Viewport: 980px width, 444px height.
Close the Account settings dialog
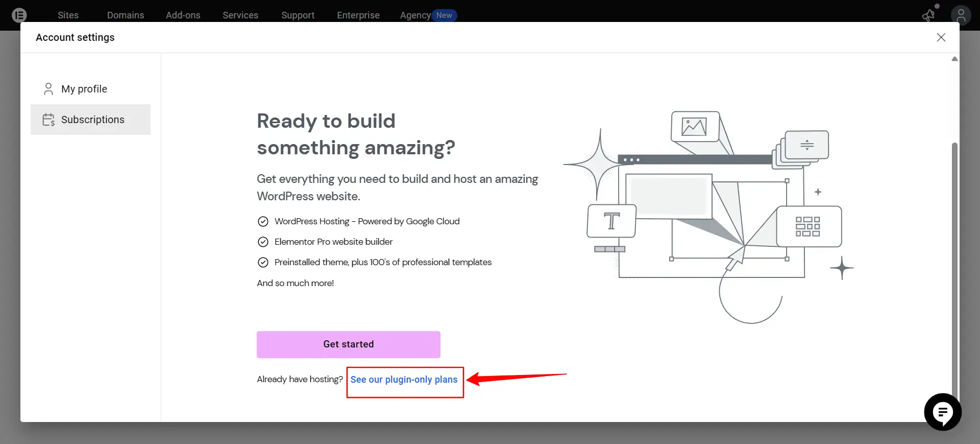click(x=941, y=37)
